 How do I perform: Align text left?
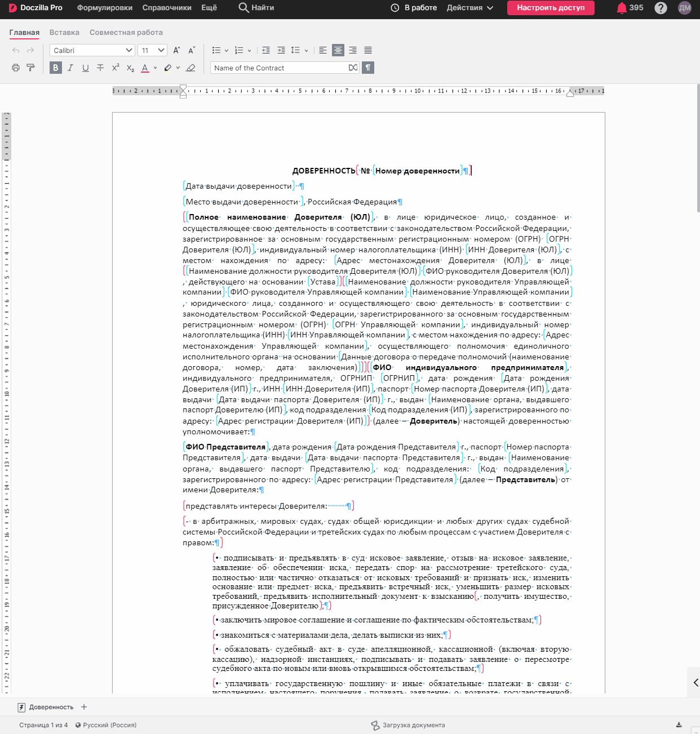[323, 50]
